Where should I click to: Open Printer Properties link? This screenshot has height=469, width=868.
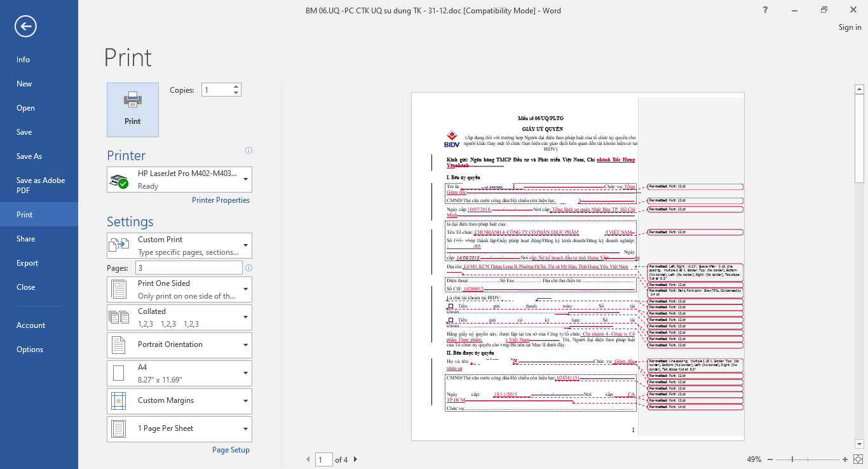point(220,200)
